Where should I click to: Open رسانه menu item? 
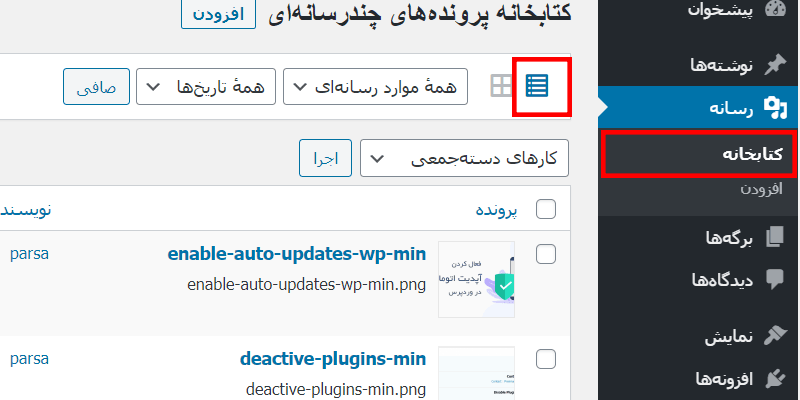[x=699, y=108]
